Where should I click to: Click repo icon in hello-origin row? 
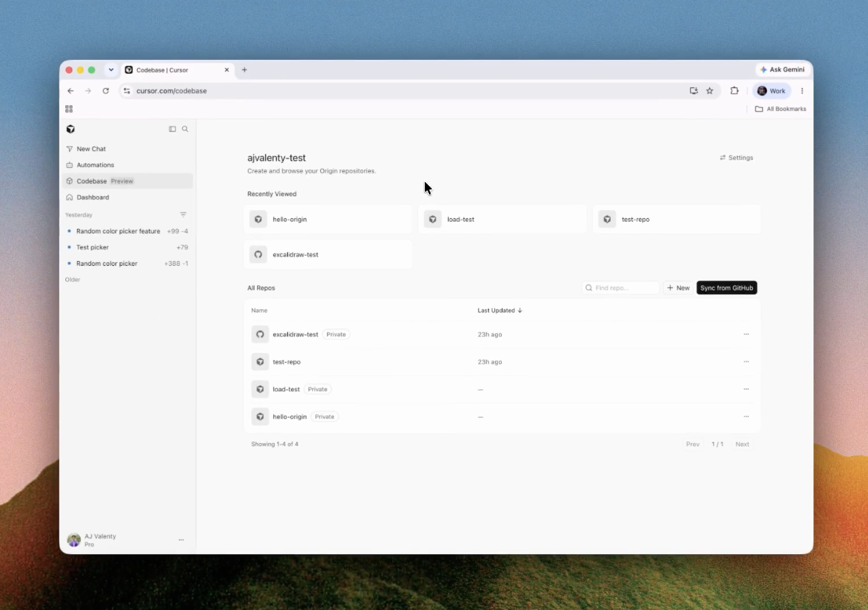pyautogui.click(x=260, y=416)
